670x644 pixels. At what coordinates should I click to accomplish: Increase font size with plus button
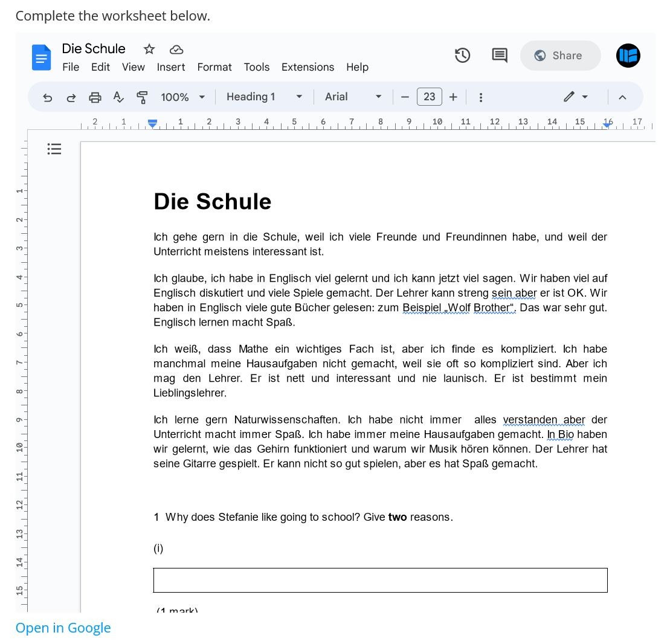click(453, 97)
